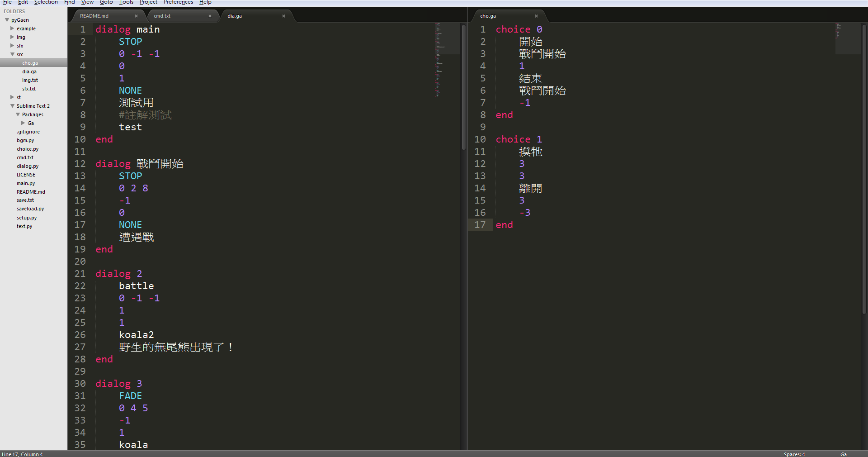The width and height of the screenshot is (868, 457).
Task: Open cmd.txt in the sidebar
Action: pos(25,157)
